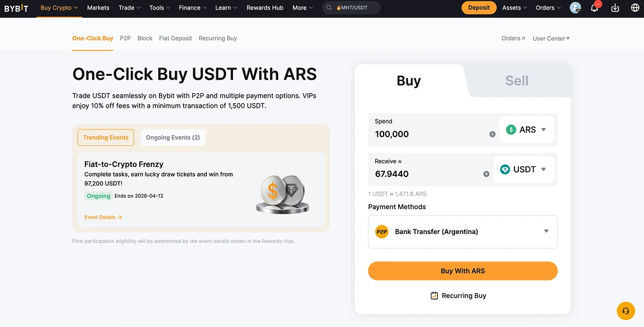This screenshot has width=644, height=327.
Task: Click the ARS currency coin icon
Action: 511,129
